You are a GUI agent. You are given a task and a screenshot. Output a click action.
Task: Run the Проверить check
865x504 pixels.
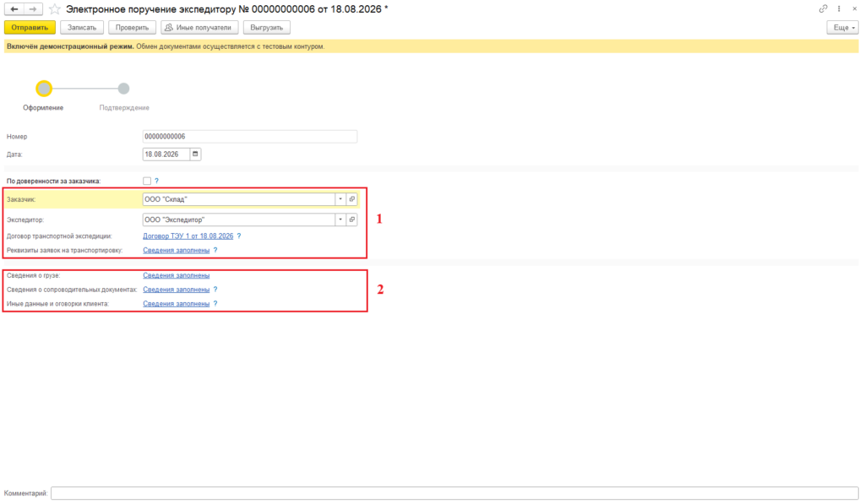click(x=132, y=28)
